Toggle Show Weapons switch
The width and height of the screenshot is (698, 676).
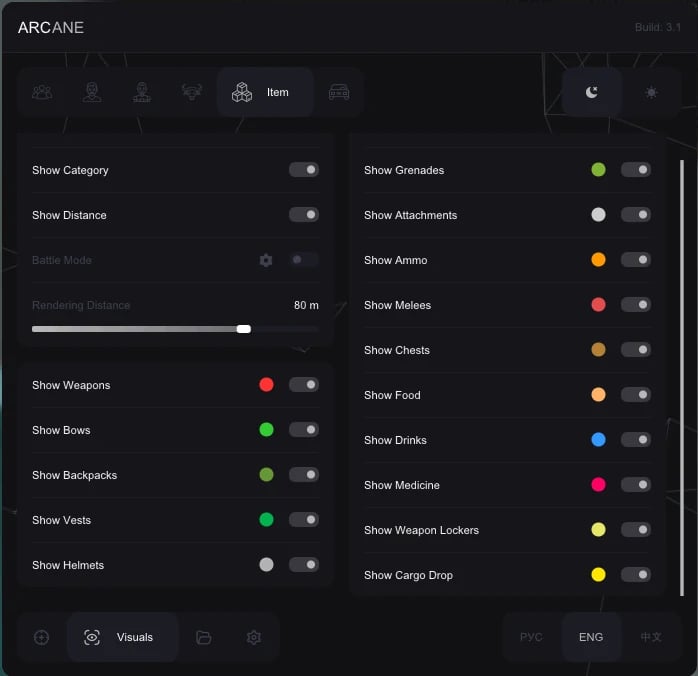[x=304, y=385]
